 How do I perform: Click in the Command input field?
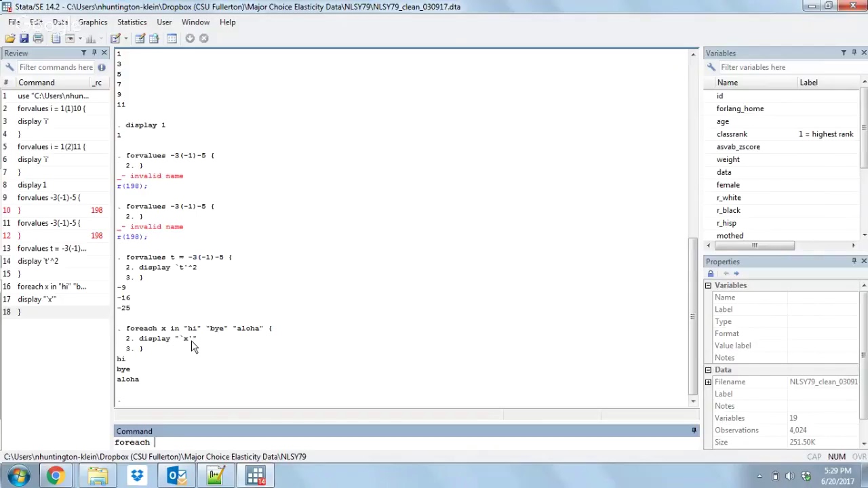[x=407, y=442]
